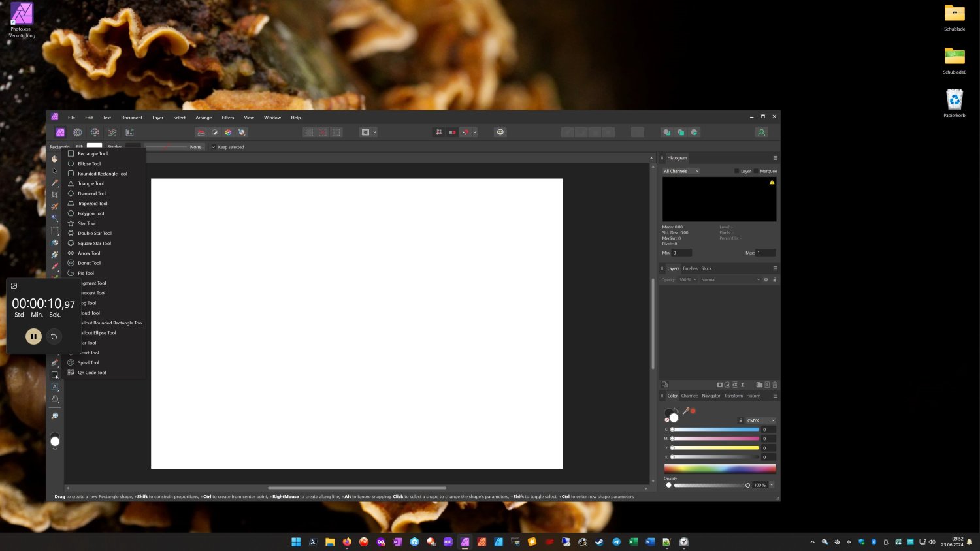Open the Normal blend mode dropdown

coord(730,280)
